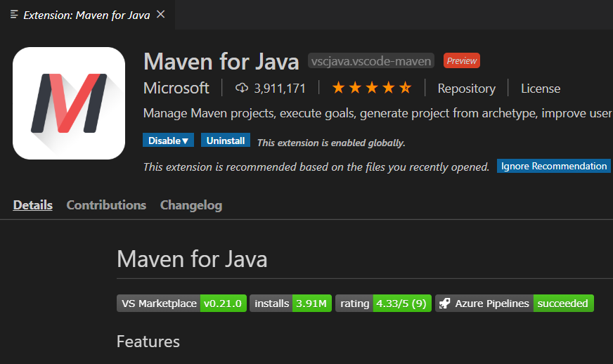This screenshot has height=364, width=613.
Task: Click the Microsoft publisher name
Action: [x=176, y=88]
